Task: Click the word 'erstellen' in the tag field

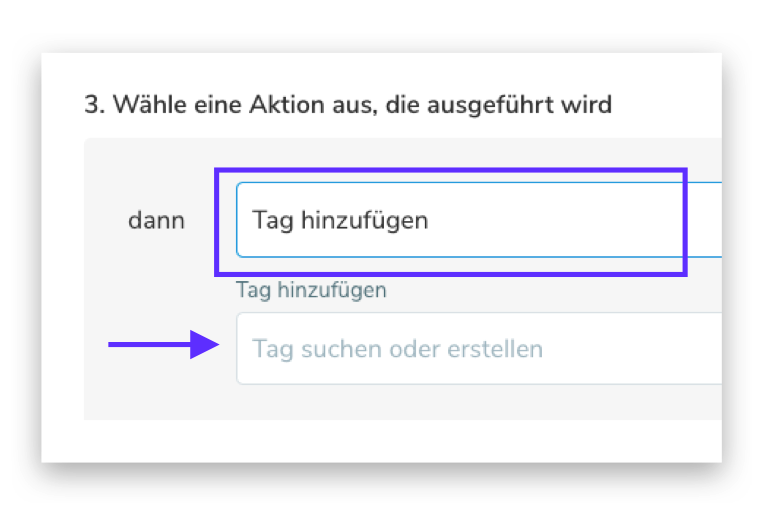Action: 494,349
